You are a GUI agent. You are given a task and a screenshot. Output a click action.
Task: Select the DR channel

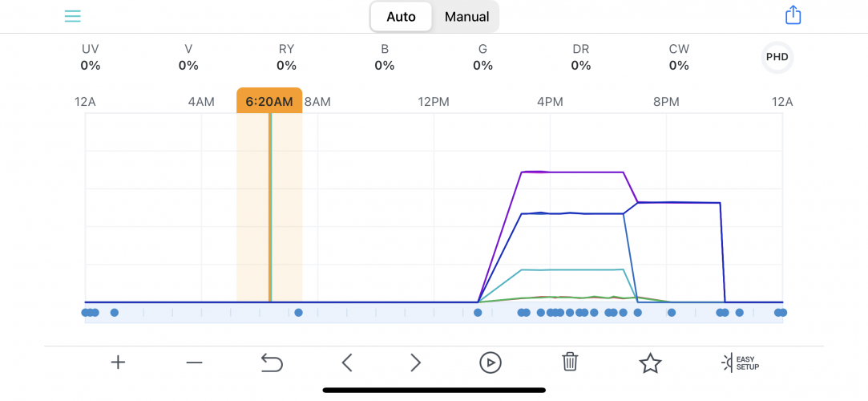[581, 57]
